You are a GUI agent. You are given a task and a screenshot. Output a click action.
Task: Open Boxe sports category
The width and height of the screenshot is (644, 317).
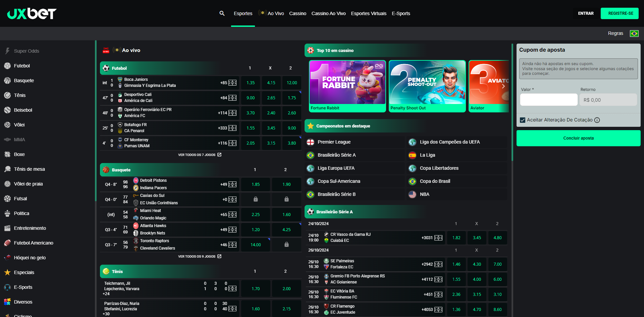click(x=19, y=154)
